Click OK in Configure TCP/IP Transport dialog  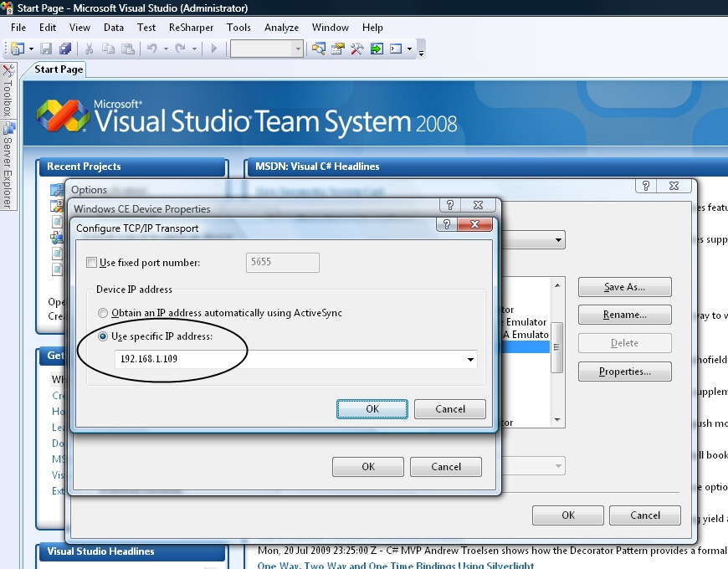click(x=372, y=409)
